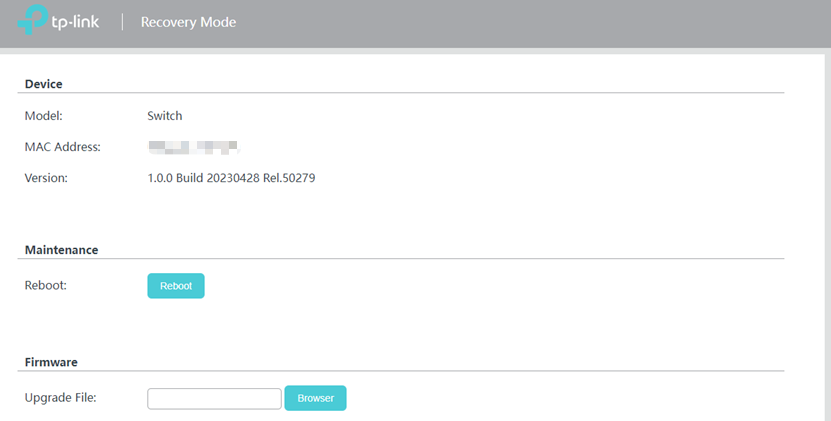
Task: Click the Reboot label text
Action: pyautogui.click(x=45, y=285)
